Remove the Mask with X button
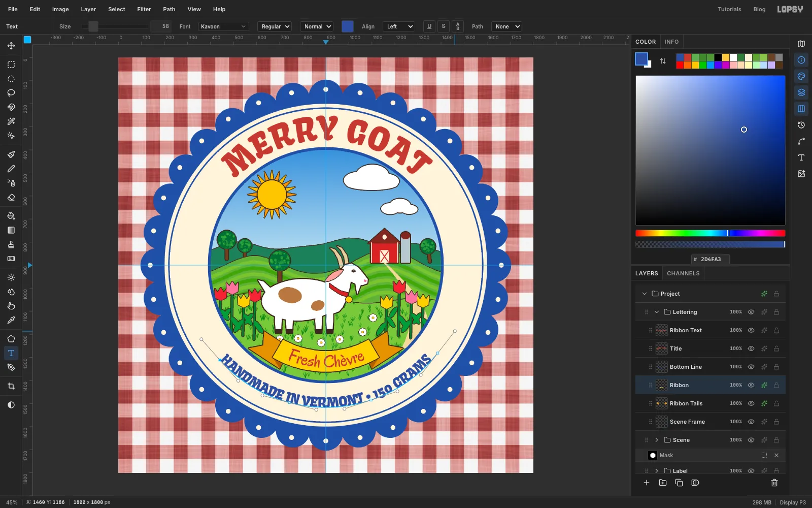812x508 pixels. 776,455
